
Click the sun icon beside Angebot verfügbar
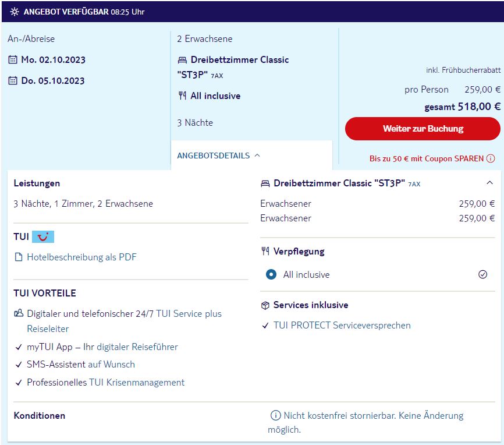pos(15,12)
